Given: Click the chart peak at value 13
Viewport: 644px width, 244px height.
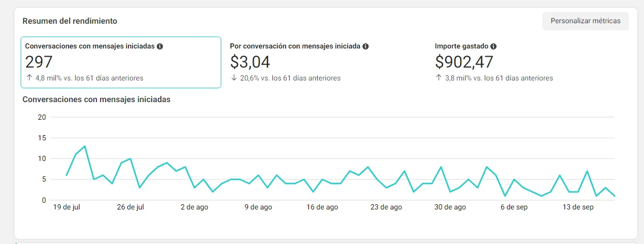Looking at the screenshot, I should point(85,146).
